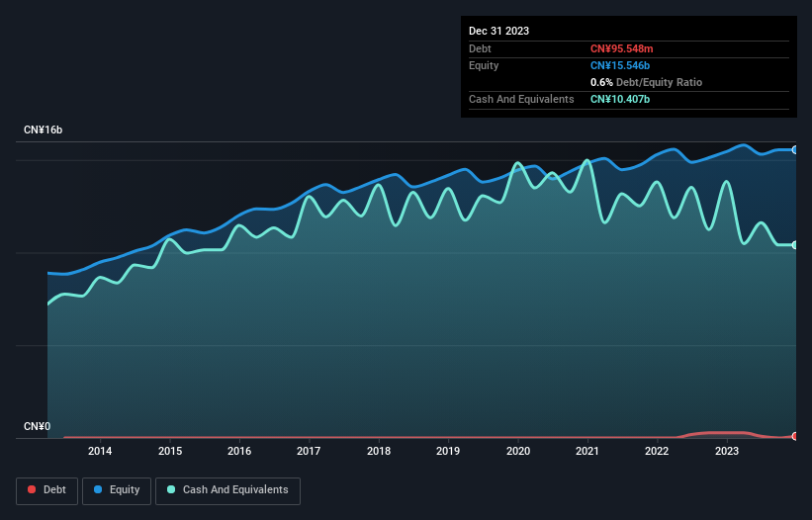Click the 2023 x-axis label
The width and height of the screenshot is (812, 520).
click(727, 451)
